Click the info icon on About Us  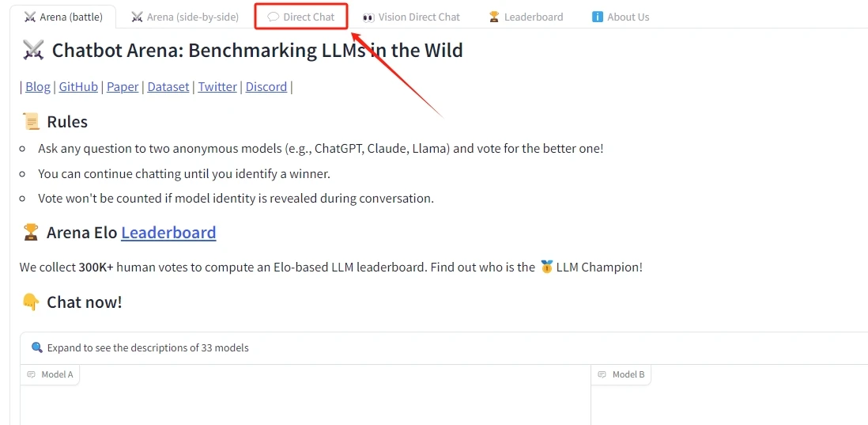(598, 17)
